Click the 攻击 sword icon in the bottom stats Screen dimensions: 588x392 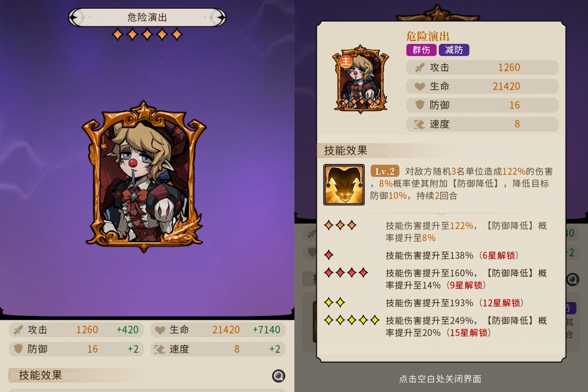[x=18, y=330]
